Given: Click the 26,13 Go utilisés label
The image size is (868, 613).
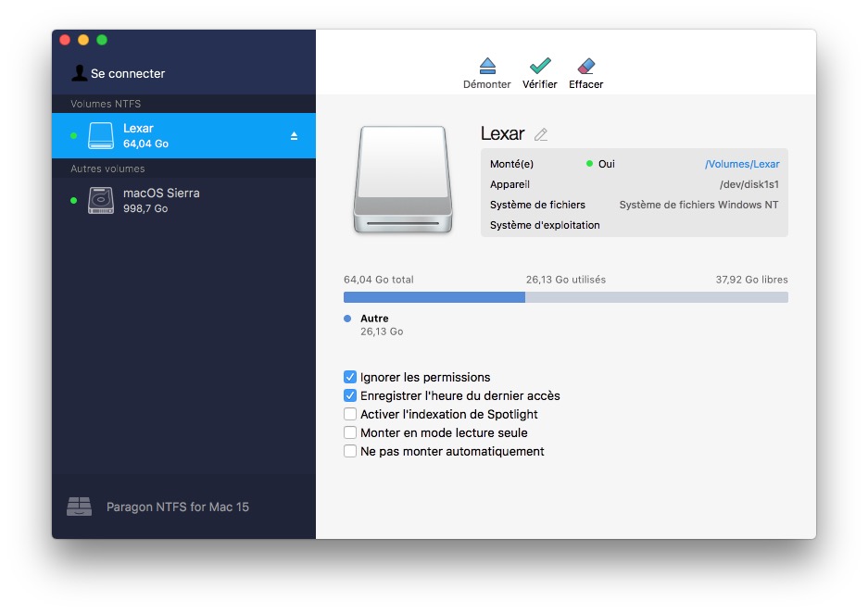Looking at the screenshot, I should (566, 280).
